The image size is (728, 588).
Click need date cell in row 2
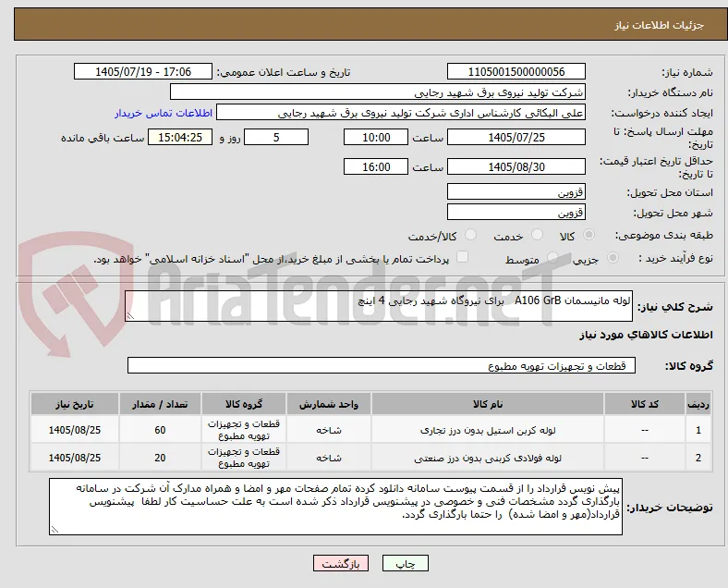[x=75, y=458]
